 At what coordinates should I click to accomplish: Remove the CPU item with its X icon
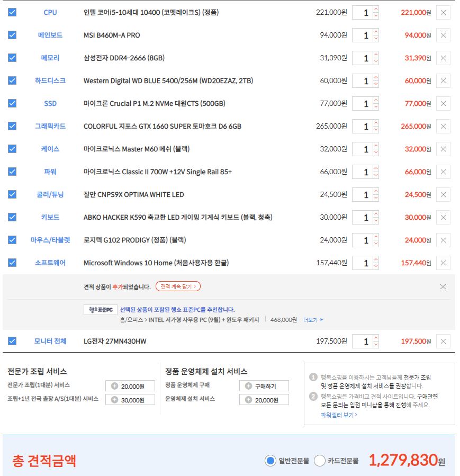point(443,13)
